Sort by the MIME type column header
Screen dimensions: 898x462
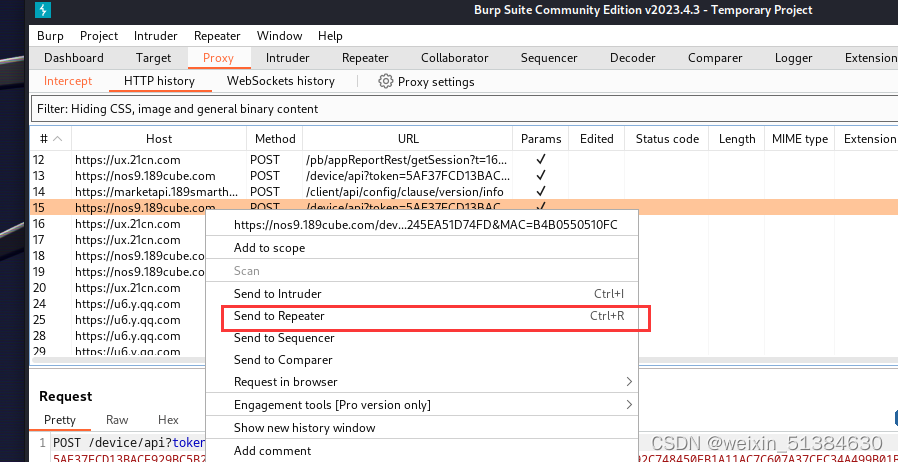799,139
